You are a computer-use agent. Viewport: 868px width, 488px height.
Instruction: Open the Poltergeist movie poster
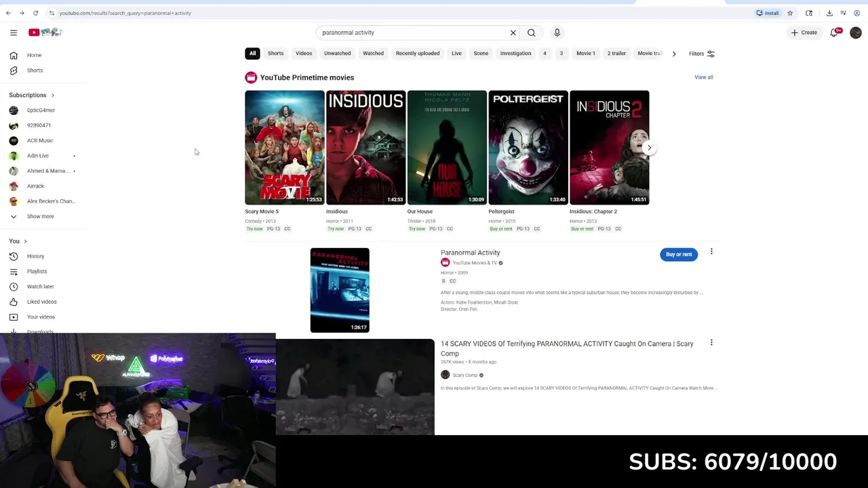528,147
